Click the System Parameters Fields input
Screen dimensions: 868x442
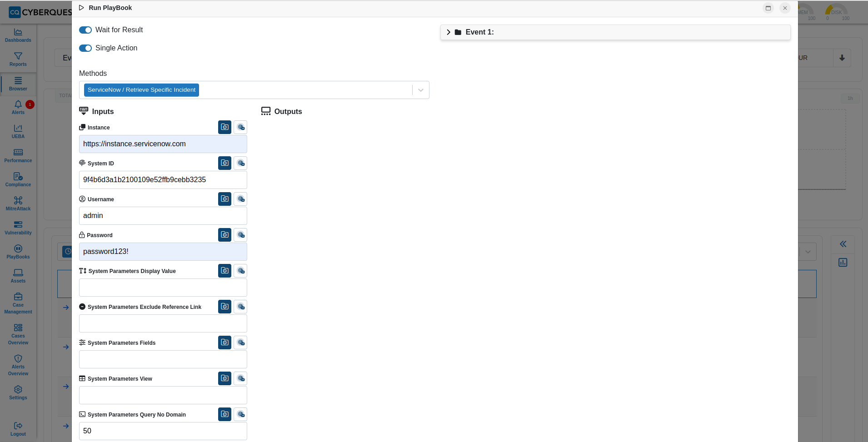coord(163,359)
